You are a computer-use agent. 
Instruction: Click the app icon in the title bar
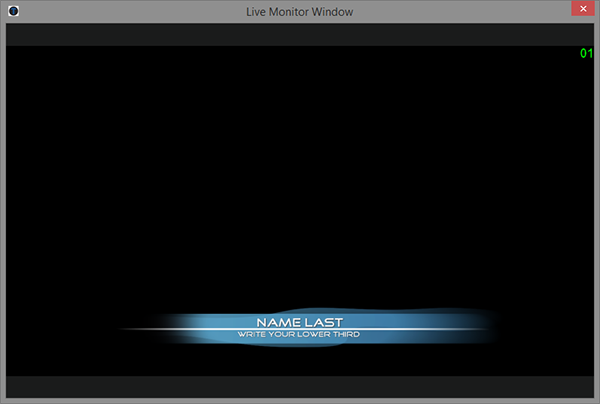coord(12,11)
